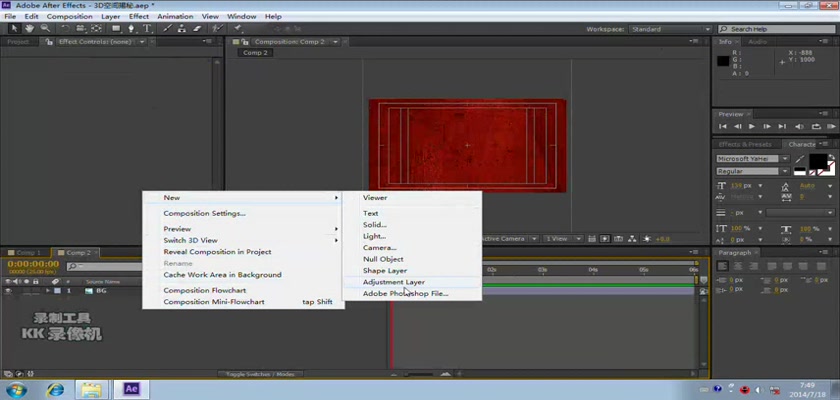Select the Rotation tool
The image size is (840, 400).
(65, 29)
